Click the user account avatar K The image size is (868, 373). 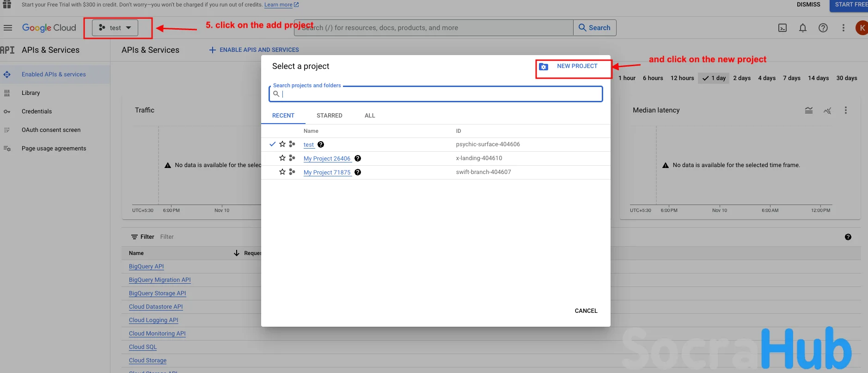(862, 28)
